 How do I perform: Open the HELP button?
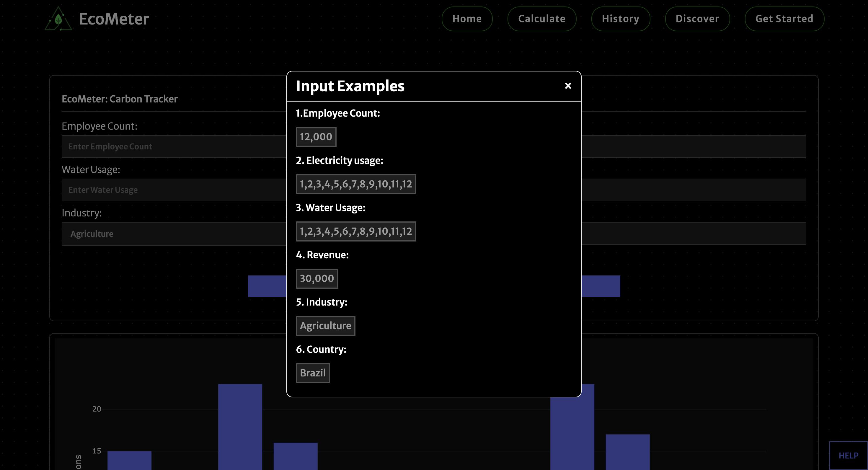848,456
